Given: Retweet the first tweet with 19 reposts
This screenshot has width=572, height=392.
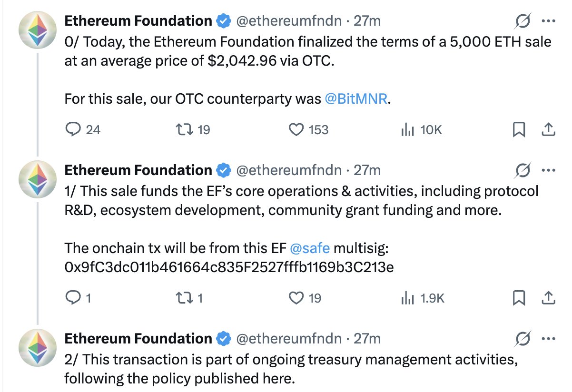Looking at the screenshot, I should pos(183,129).
